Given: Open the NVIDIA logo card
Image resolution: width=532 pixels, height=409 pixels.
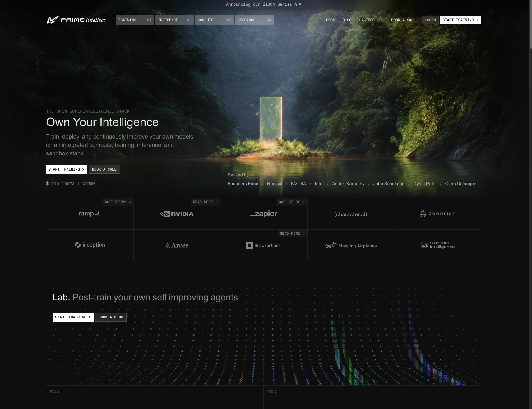Looking at the screenshot, I should click(x=177, y=214).
